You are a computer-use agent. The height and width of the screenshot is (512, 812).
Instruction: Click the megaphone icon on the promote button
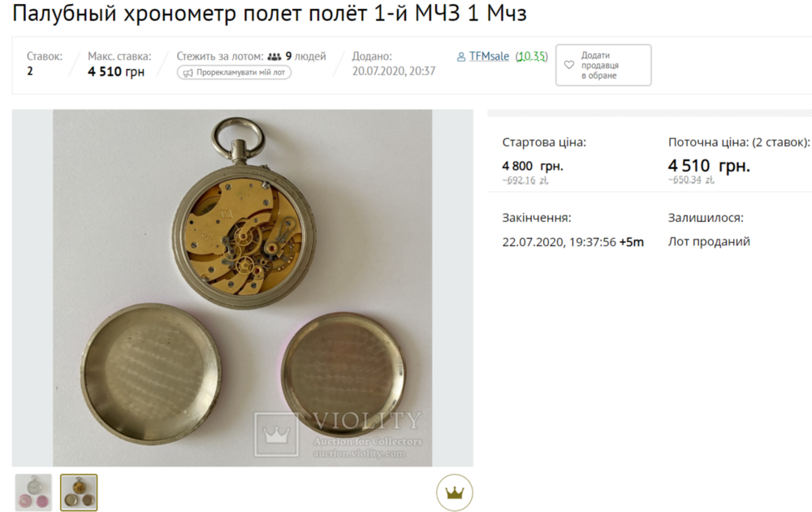[x=188, y=72]
